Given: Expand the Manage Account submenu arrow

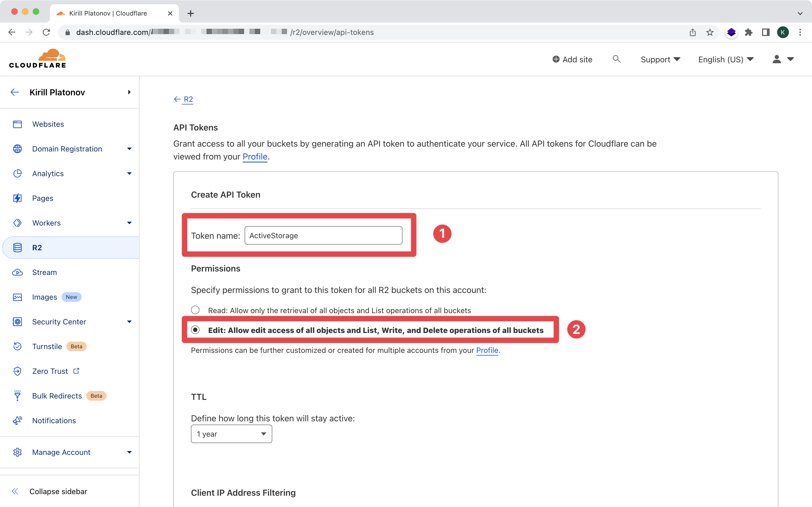Looking at the screenshot, I should click(129, 452).
